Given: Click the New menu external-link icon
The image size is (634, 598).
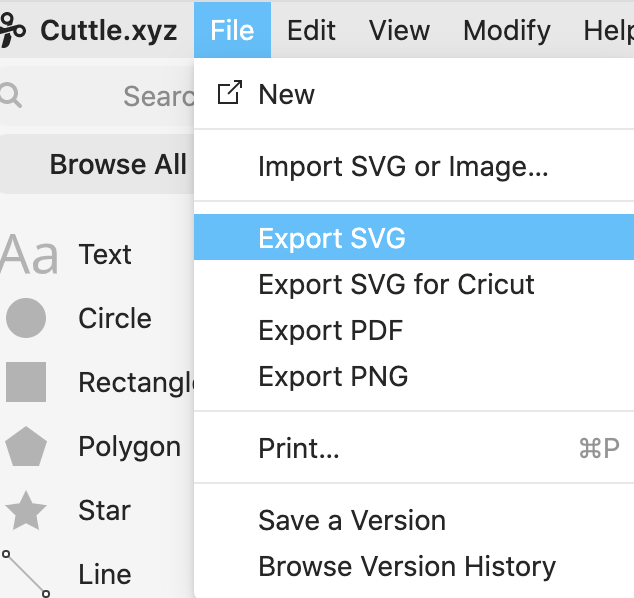Looking at the screenshot, I should pyautogui.click(x=229, y=94).
